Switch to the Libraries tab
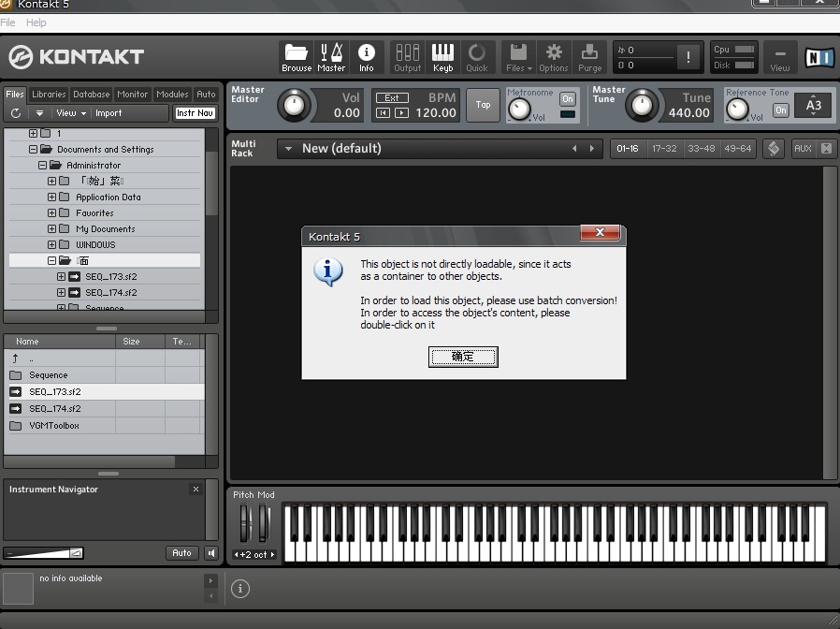The height and width of the screenshot is (629, 840). click(49, 95)
